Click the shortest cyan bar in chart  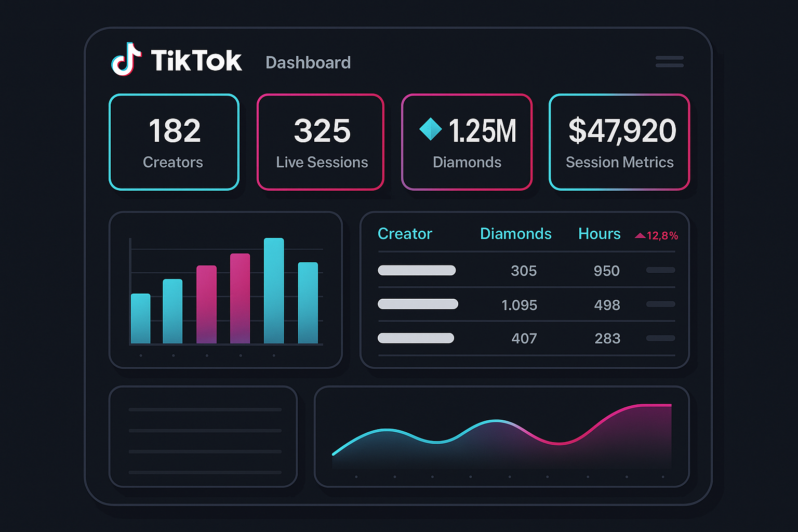[x=140, y=318]
